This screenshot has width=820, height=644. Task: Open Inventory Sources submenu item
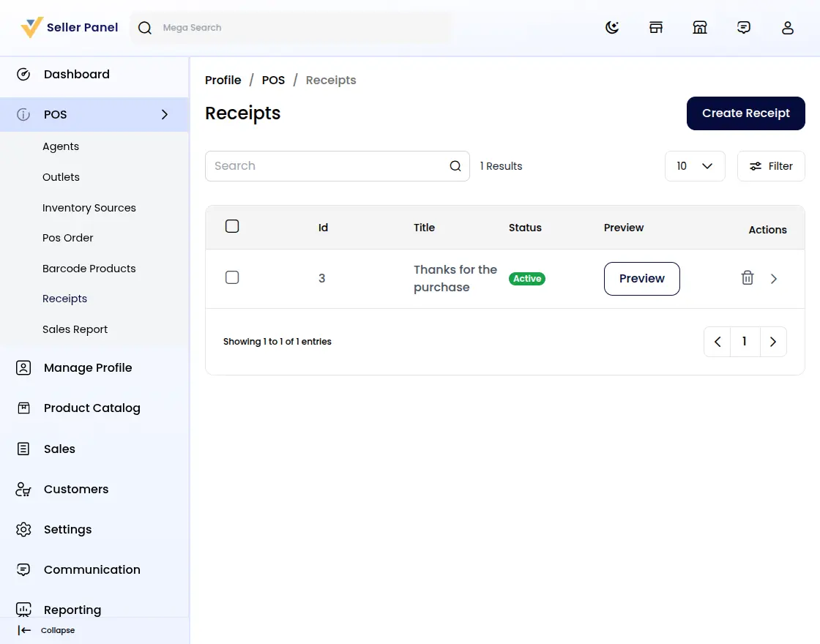(89, 208)
